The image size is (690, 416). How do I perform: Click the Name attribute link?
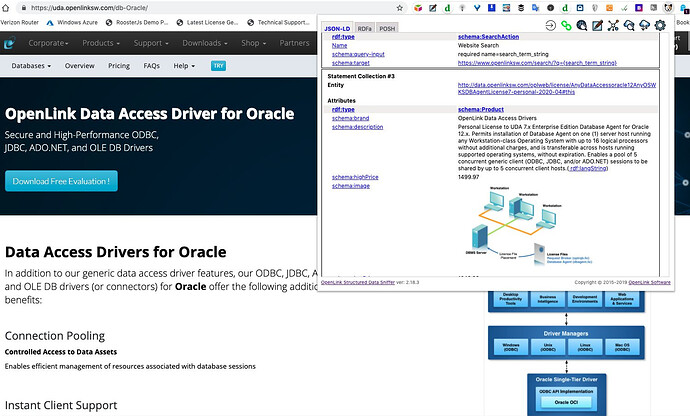[x=339, y=46]
